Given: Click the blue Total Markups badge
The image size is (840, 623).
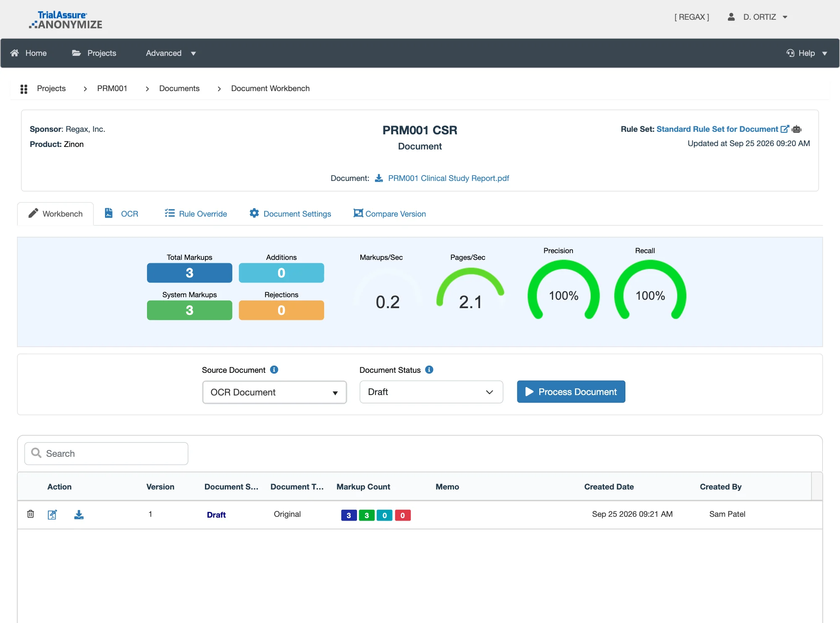Looking at the screenshot, I should (189, 273).
